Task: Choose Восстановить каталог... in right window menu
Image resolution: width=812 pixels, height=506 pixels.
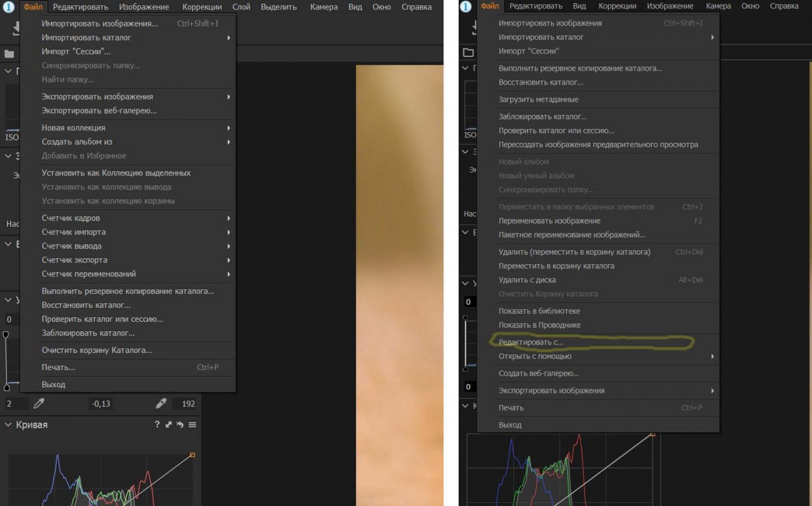Action: click(599, 82)
